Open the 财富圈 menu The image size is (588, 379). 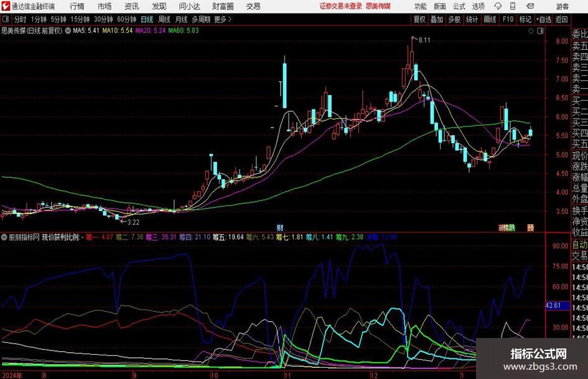click(x=223, y=6)
